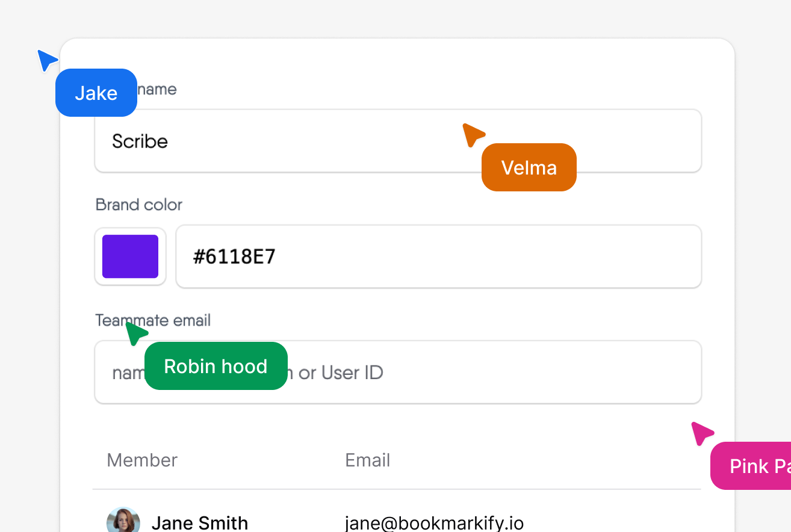Click the orange Velma cursor label
The image size is (791, 532).
coord(529,167)
